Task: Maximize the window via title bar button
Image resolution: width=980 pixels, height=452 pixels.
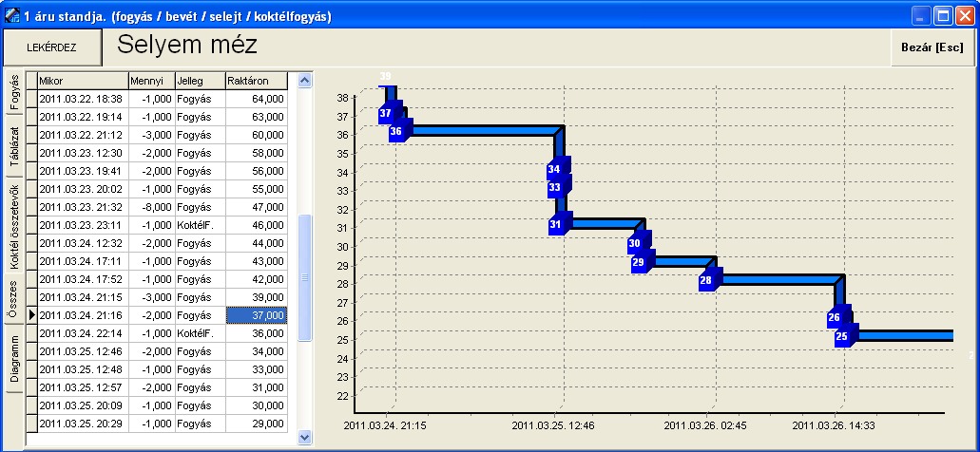Action: [943, 15]
